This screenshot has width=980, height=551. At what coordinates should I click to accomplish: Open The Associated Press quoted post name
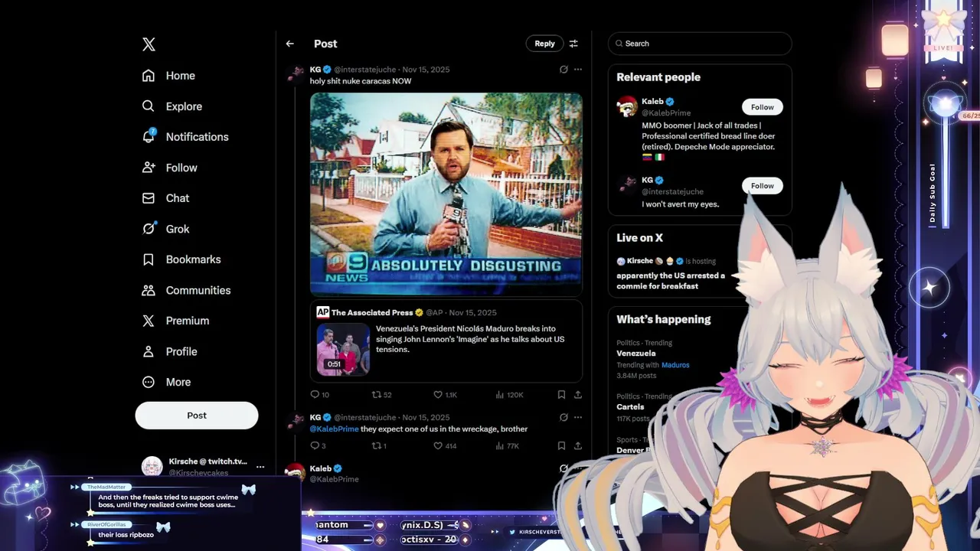(372, 312)
